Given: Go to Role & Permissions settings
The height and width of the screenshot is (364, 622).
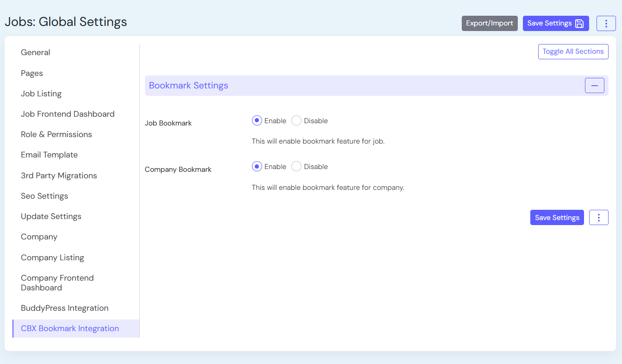Looking at the screenshot, I should tap(57, 134).
